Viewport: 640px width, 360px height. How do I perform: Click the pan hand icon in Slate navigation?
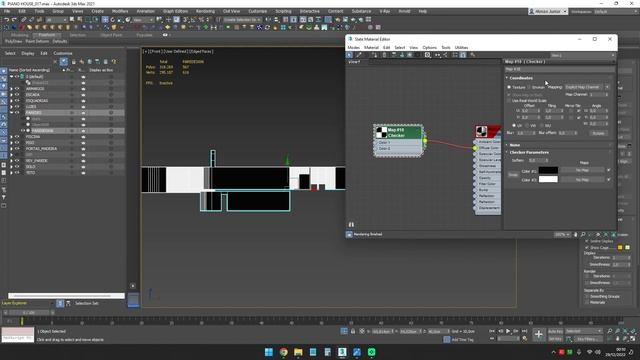[x=576, y=235]
